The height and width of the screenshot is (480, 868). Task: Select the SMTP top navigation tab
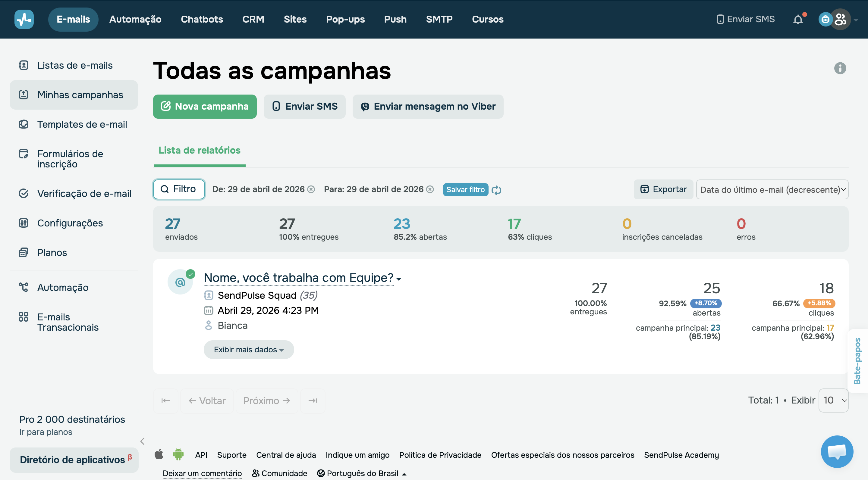439,20
